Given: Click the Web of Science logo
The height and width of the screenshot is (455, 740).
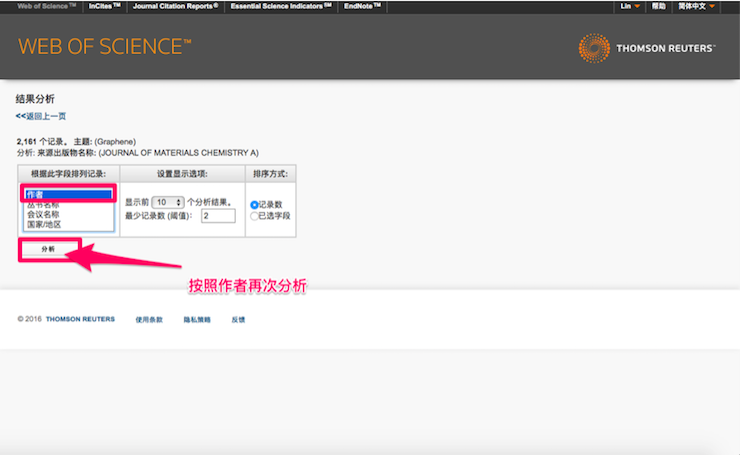Looking at the screenshot, I should pyautogui.click(x=104, y=47).
